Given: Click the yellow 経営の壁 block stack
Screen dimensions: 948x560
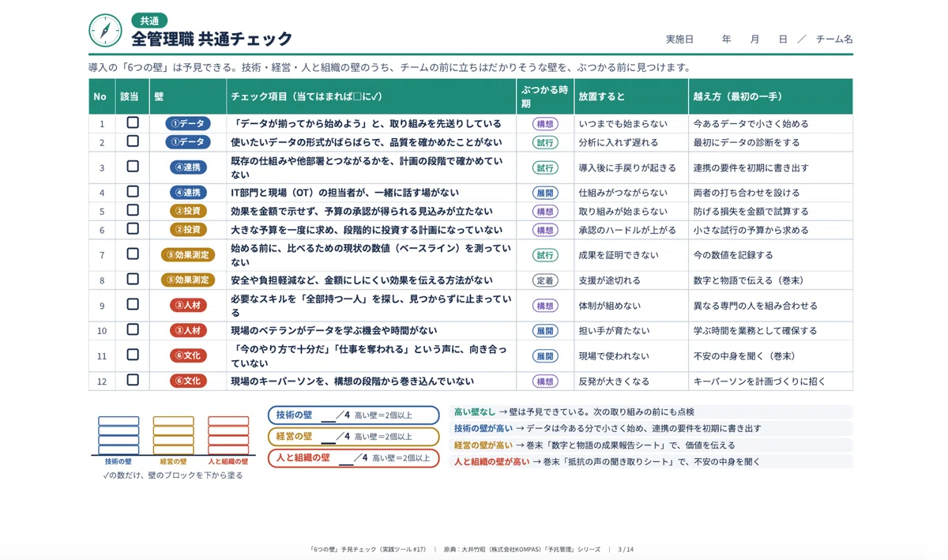Looking at the screenshot, I should [x=173, y=435].
